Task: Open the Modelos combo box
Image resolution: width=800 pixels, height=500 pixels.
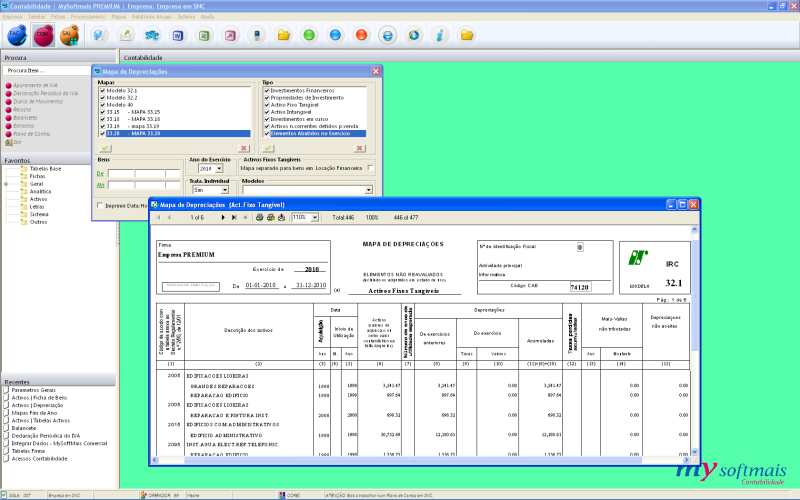Action: point(369,189)
